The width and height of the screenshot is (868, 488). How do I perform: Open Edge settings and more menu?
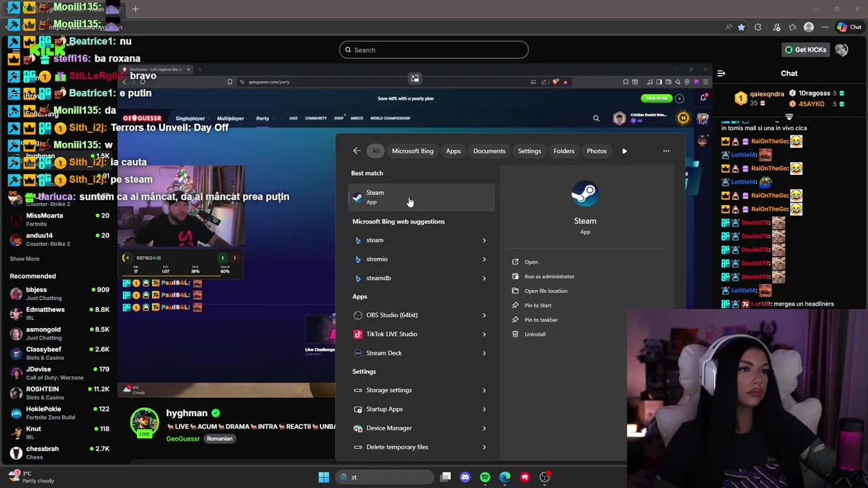[825, 27]
